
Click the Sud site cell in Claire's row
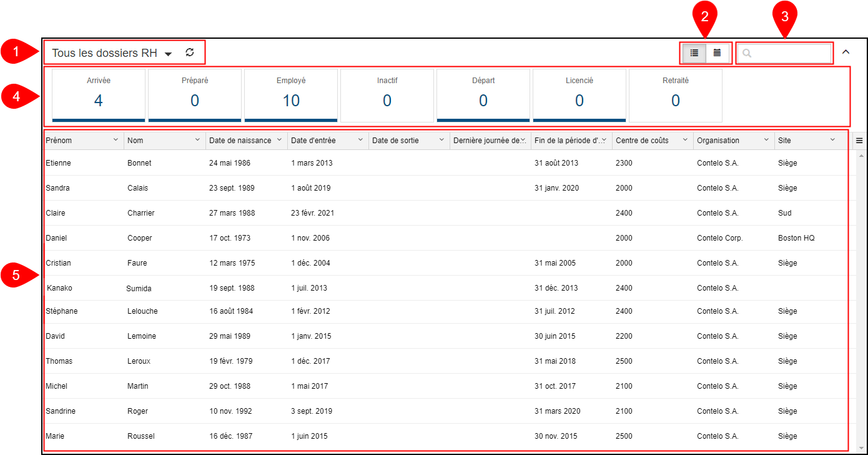pos(785,213)
